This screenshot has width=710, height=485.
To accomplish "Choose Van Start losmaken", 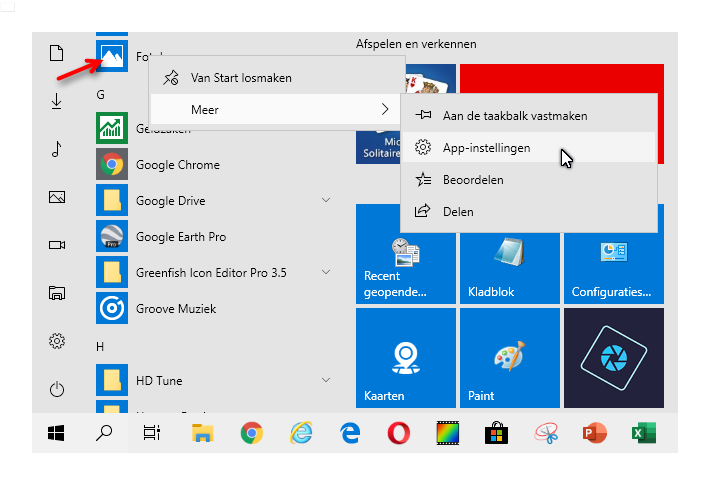I will click(241, 78).
